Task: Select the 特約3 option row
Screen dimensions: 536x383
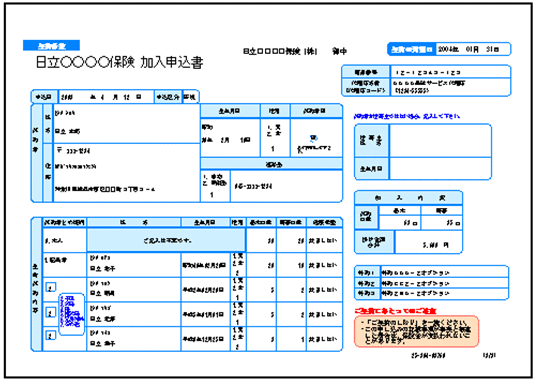Action: click(x=431, y=293)
